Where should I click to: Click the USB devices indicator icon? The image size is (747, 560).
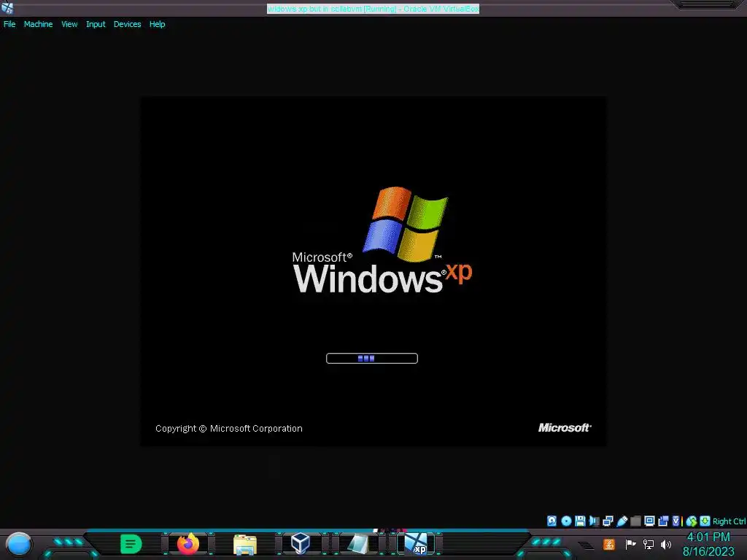point(622,521)
